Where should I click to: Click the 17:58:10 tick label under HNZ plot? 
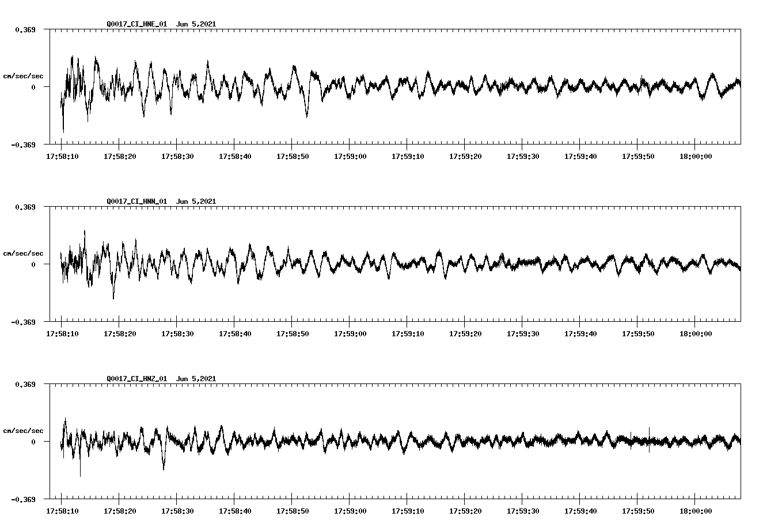pyautogui.click(x=62, y=511)
